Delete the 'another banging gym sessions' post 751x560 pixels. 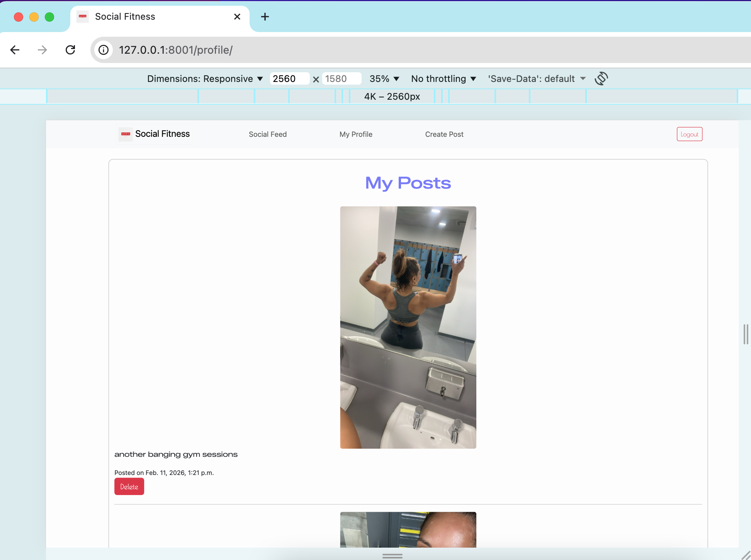pos(129,486)
